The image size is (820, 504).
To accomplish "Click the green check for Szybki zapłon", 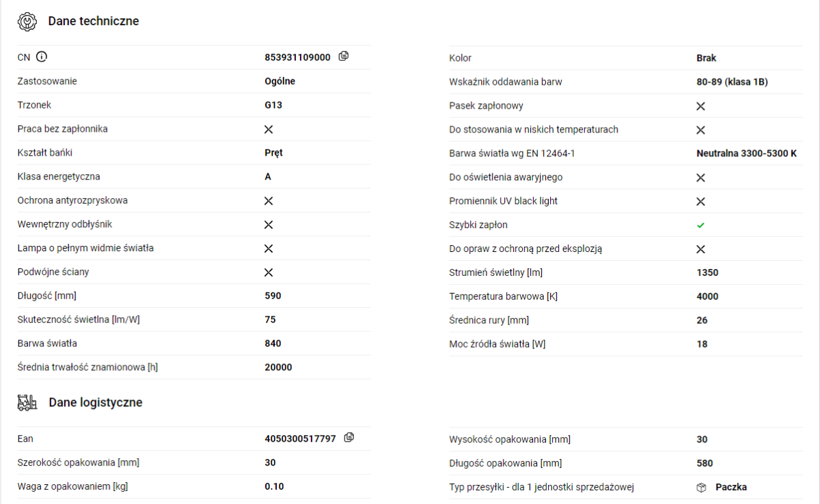I will click(700, 225).
